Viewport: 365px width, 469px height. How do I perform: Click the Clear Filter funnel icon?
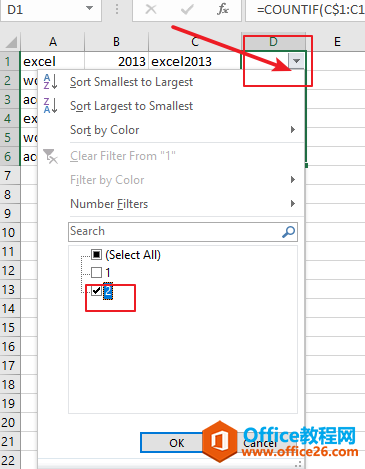(51, 156)
